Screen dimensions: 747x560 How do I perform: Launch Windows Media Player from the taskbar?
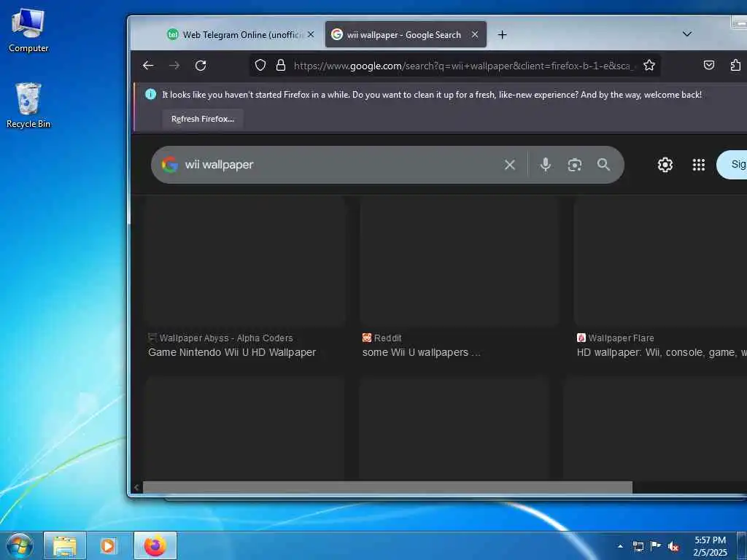[x=108, y=545]
